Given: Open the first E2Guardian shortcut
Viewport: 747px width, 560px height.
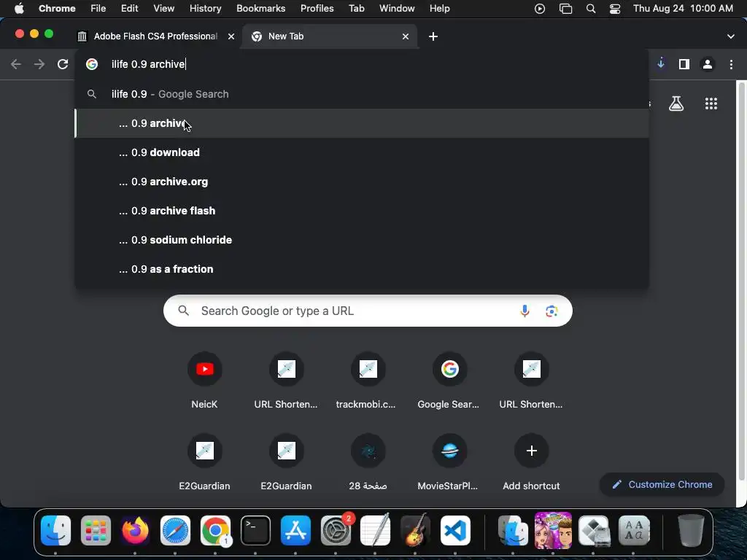Looking at the screenshot, I should [204, 462].
